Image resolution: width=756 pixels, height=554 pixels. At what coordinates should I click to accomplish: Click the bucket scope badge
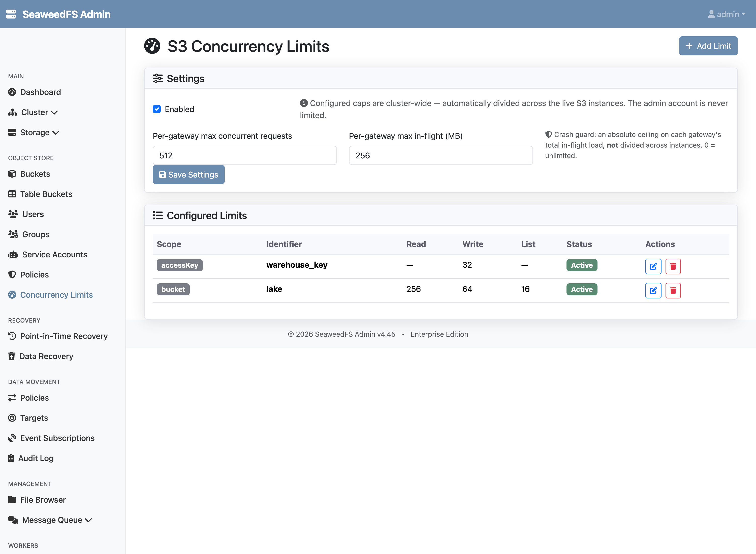click(x=173, y=289)
